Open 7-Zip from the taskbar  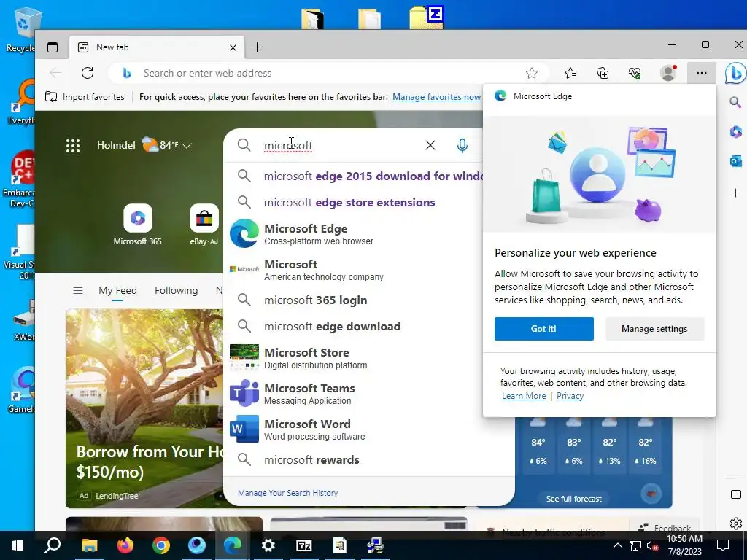point(304,545)
